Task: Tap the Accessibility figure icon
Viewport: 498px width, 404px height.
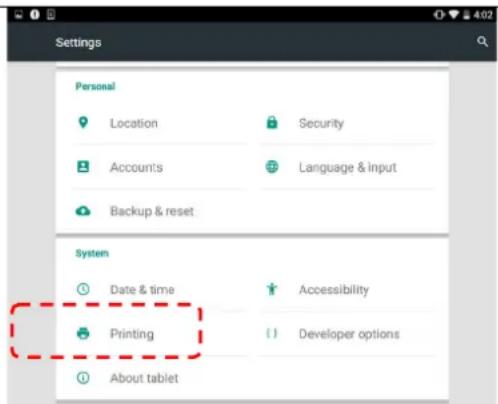Action: tap(272, 289)
